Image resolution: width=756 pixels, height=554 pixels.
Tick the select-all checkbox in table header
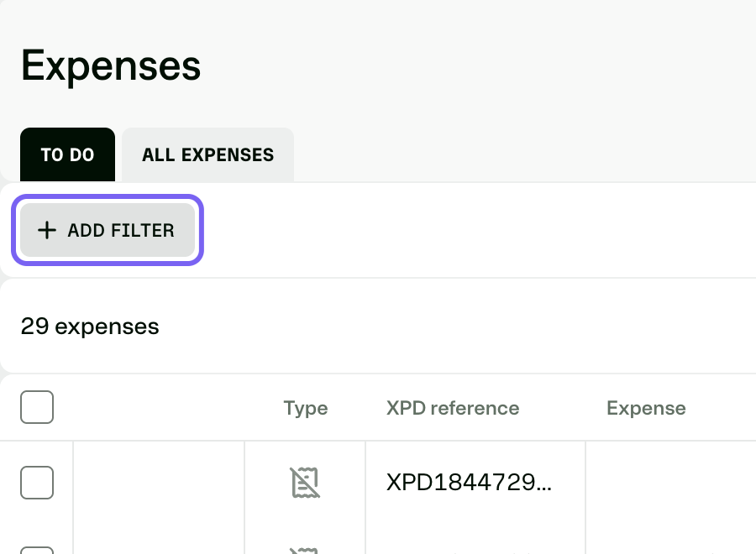coord(37,407)
